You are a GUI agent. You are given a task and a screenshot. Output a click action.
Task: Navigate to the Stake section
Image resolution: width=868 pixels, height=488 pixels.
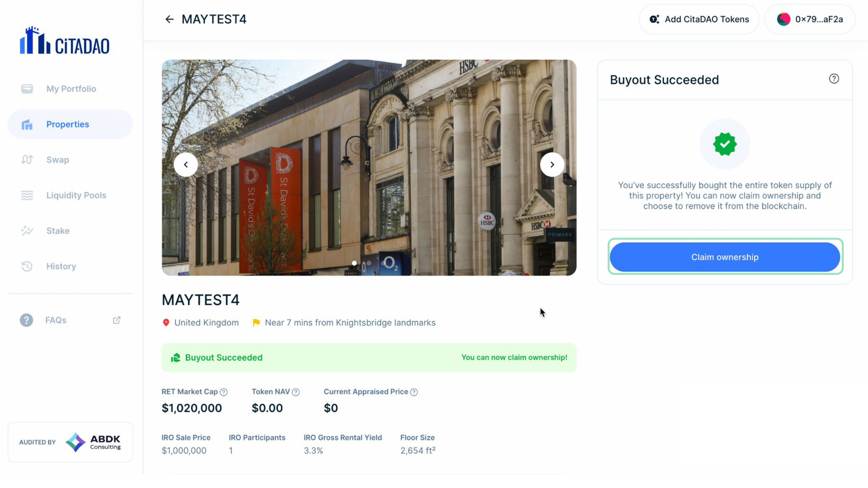click(58, 231)
